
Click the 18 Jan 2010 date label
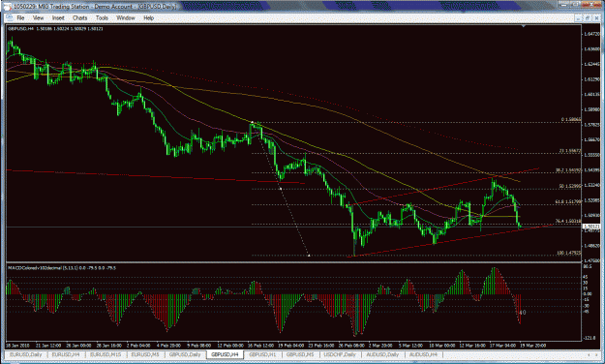pos(18,346)
